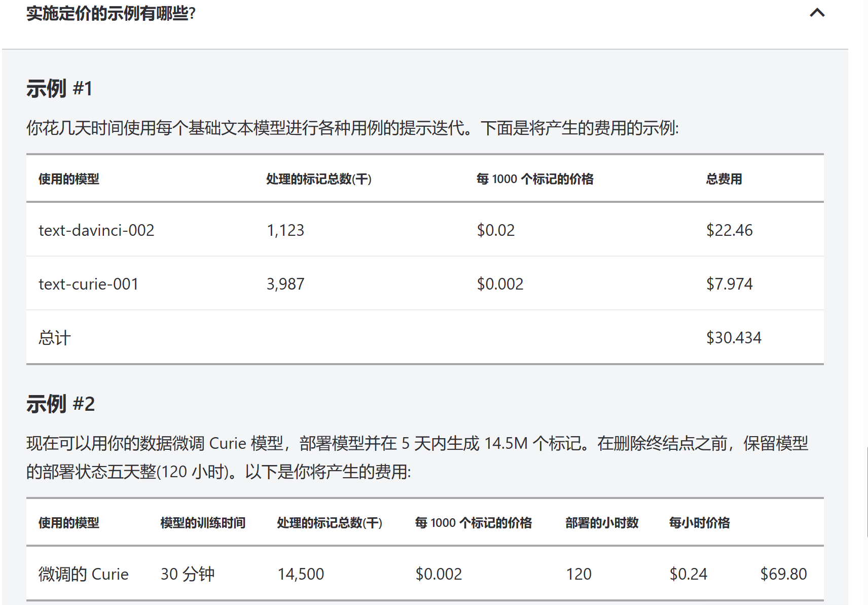
Task: Click the 实施定价的示例有哪些? accordion heading
Action: click(x=111, y=14)
